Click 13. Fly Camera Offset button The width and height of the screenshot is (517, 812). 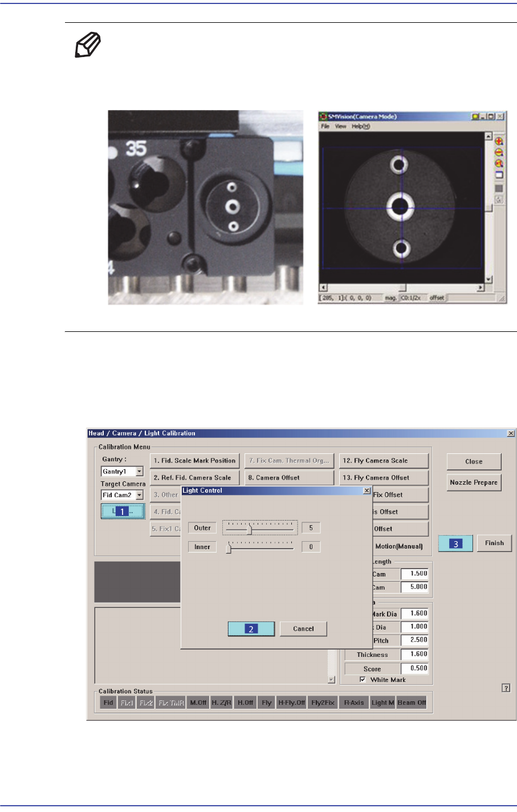[x=384, y=478]
